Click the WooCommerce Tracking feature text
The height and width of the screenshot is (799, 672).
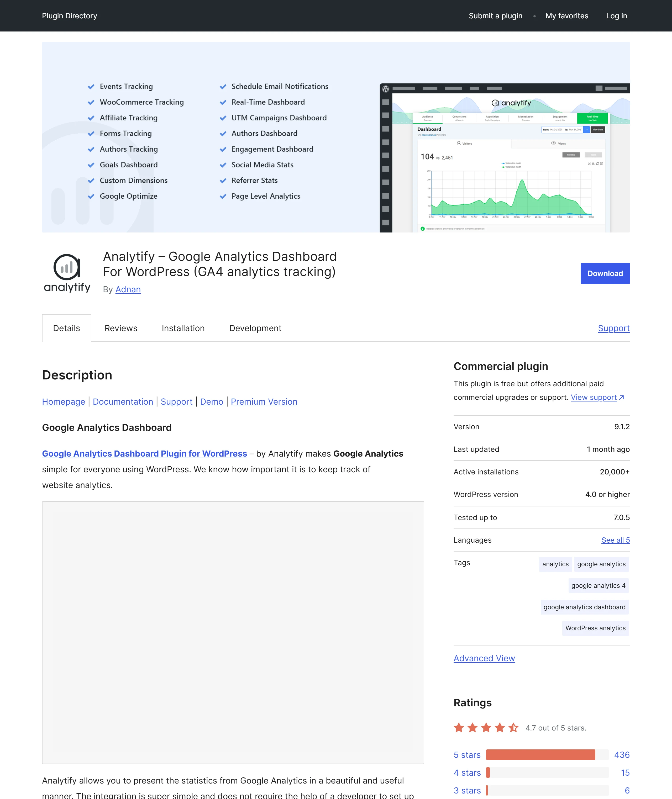click(142, 102)
